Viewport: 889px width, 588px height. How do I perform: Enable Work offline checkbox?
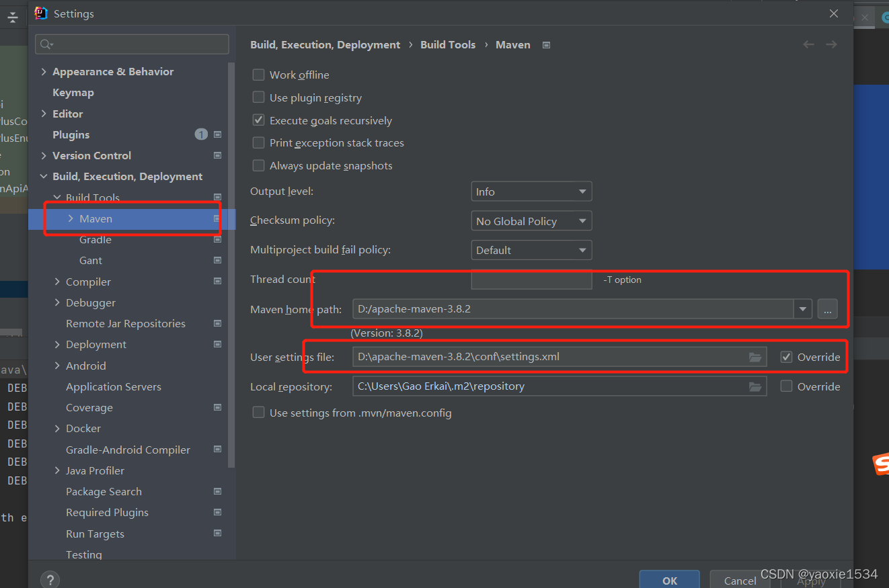[x=258, y=75]
